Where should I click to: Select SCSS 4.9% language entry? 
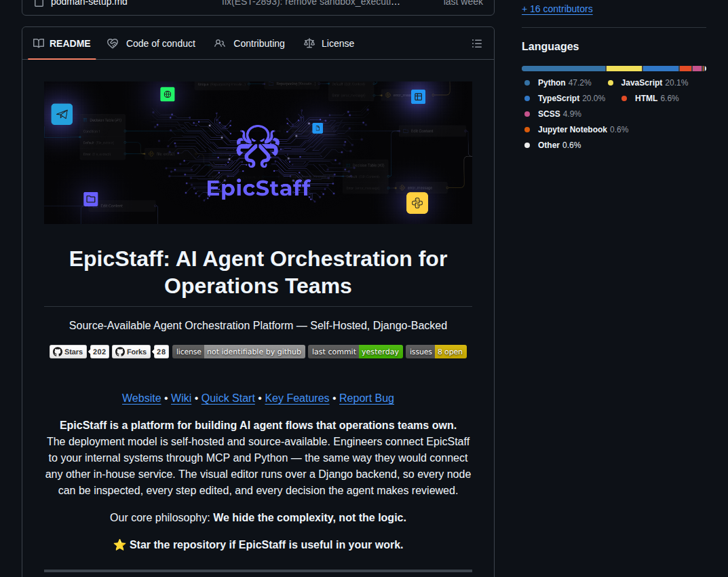[x=552, y=114]
